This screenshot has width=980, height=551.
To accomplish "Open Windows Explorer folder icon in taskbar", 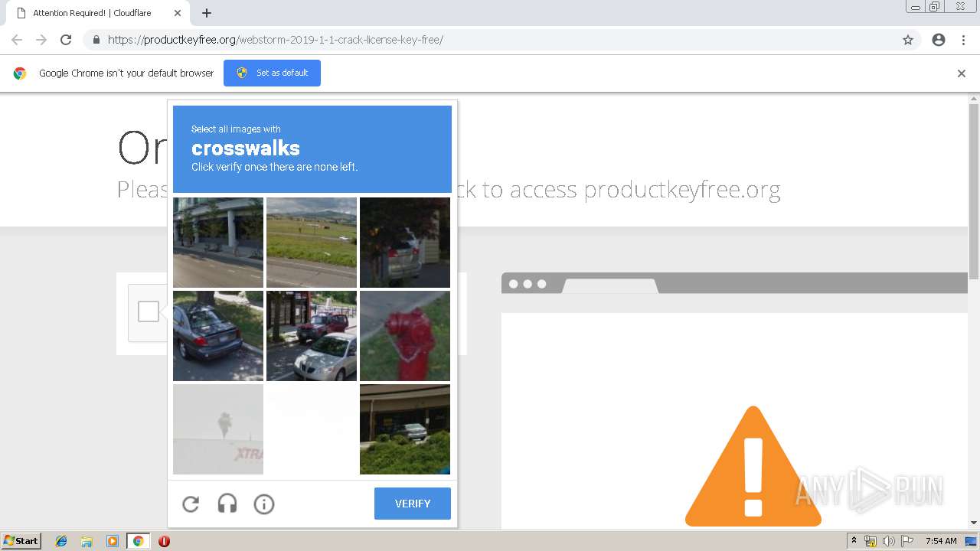I will tap(87, 541).
